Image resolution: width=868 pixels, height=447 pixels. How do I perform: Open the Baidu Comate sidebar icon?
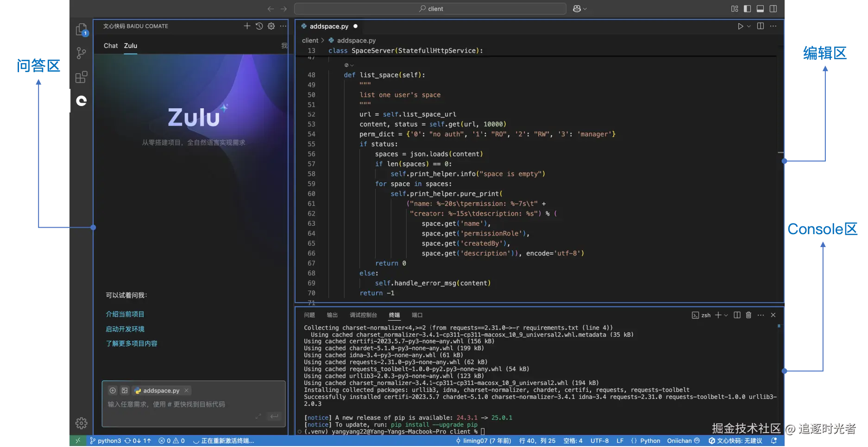point(82,101)
